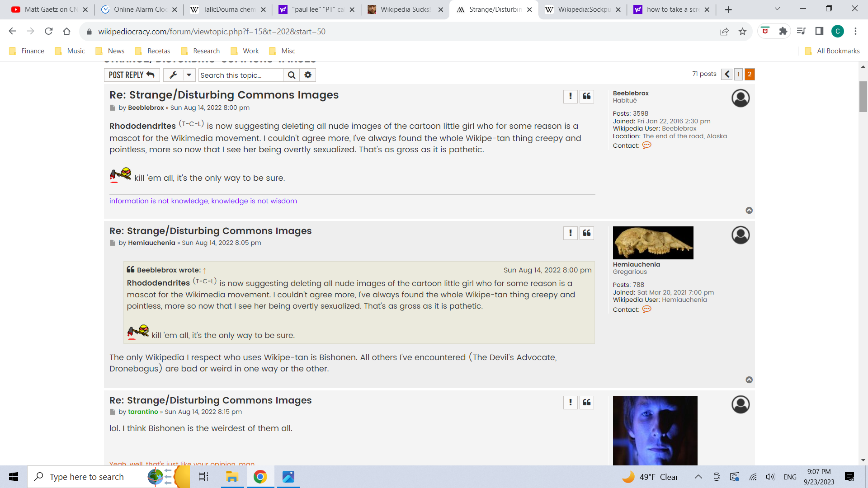
Task: Open the T-C-L links beside Rhododendrites
Action: coord(191,123)
